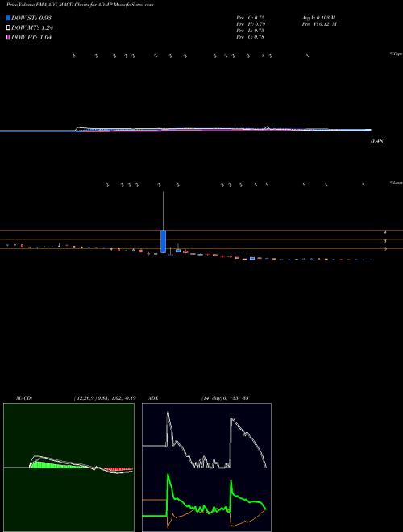
Task: Click the '<Lows' marker label
Action: coord(397,182)
